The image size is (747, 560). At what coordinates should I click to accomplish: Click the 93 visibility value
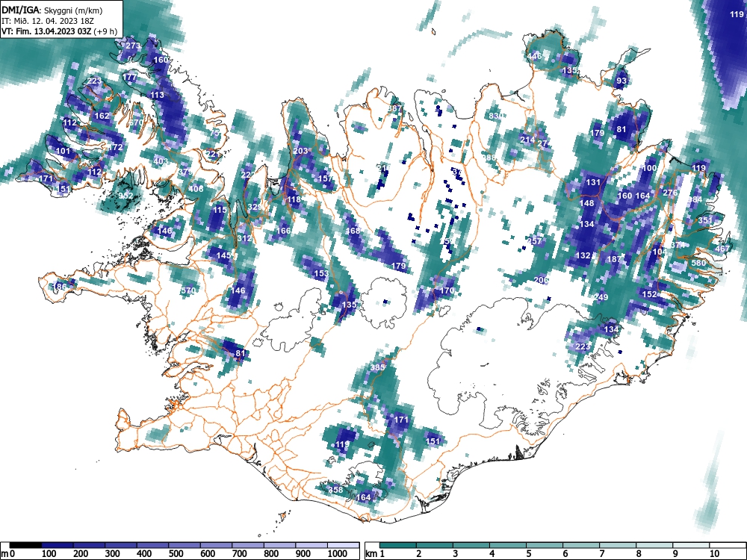point(622,81)
